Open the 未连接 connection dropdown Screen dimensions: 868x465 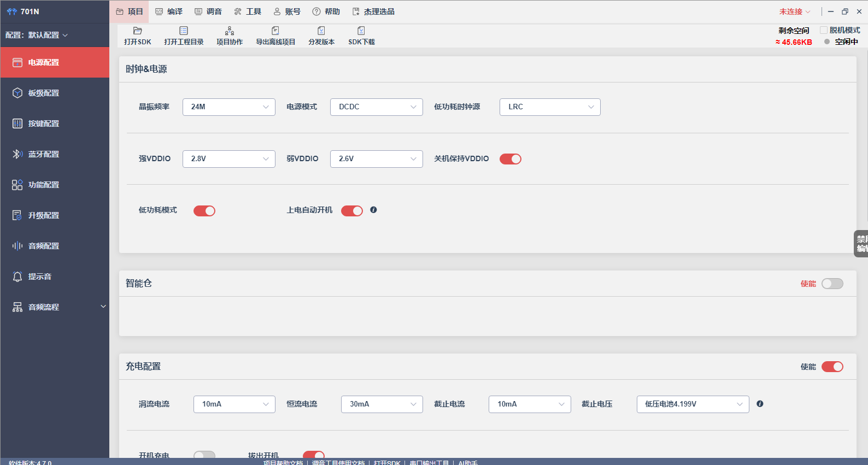point(795,11)
